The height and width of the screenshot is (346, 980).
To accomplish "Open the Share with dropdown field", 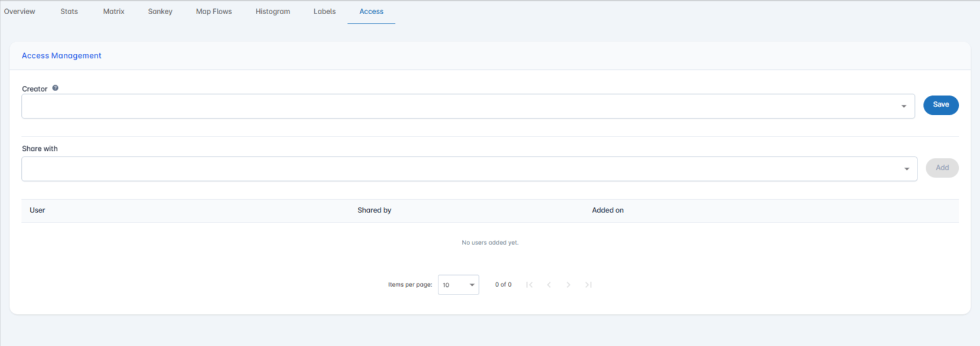I will [x=469, y=169].
